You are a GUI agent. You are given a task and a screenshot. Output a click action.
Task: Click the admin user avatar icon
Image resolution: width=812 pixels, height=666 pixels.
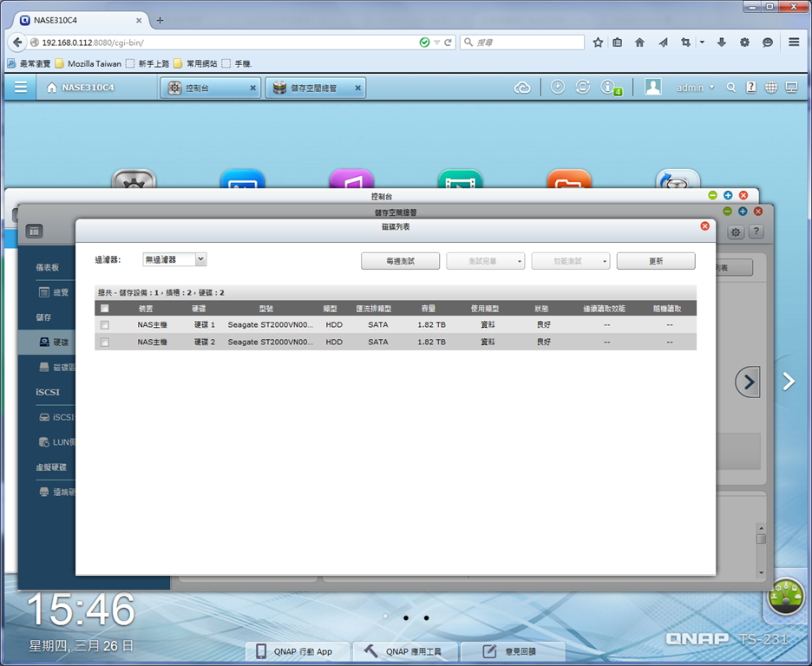pos(653,87)
